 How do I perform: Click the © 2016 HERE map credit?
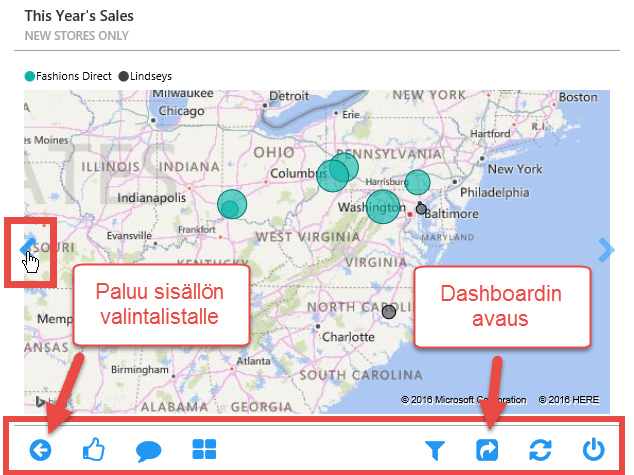coord(569,400)
